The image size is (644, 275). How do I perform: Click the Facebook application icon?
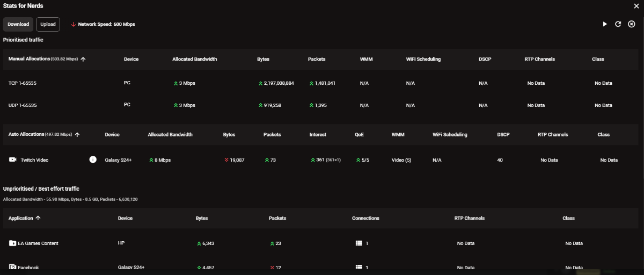point(13,267)
